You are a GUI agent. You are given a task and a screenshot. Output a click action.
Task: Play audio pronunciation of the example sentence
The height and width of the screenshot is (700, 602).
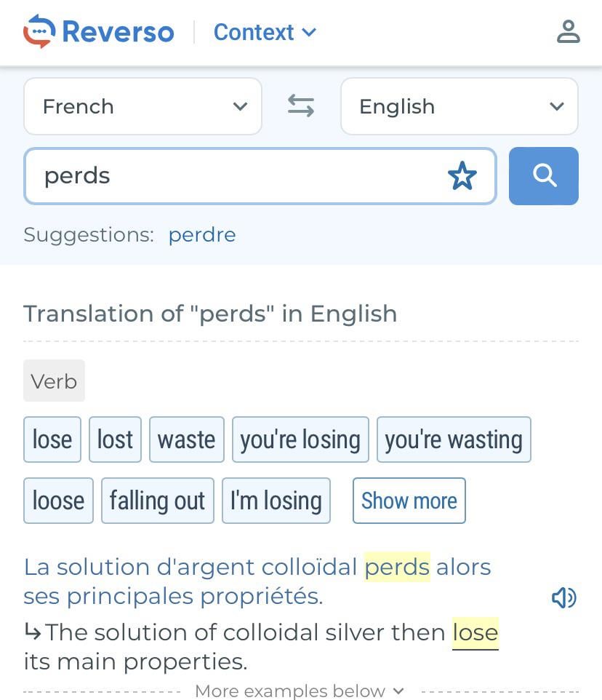tap(563, 597)
